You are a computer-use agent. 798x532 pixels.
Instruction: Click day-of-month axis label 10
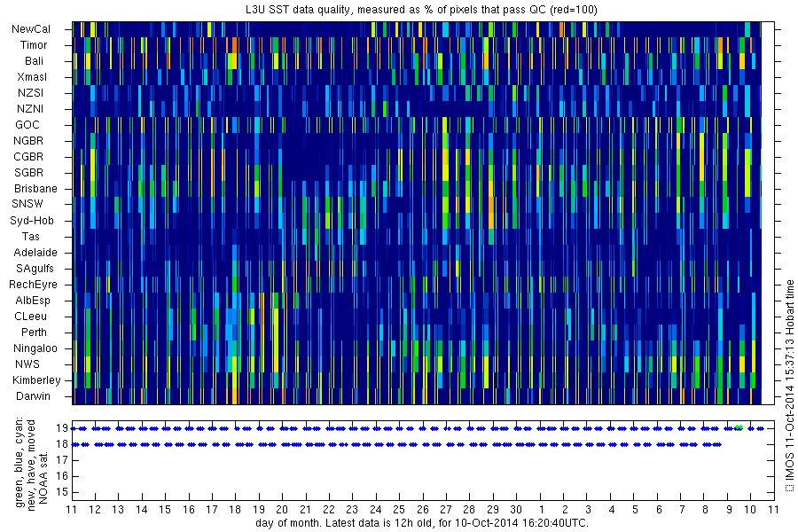[x=750, y=509]
